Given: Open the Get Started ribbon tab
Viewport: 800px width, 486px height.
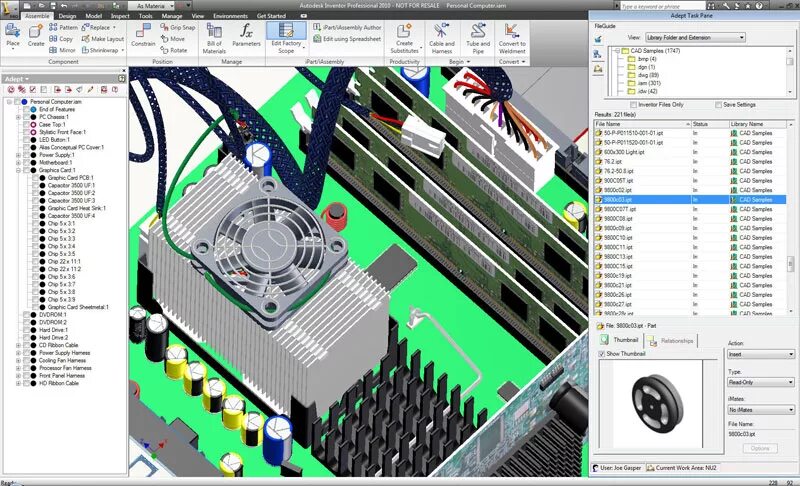Looking at the screenshot, I should click(x=271, y=16).
